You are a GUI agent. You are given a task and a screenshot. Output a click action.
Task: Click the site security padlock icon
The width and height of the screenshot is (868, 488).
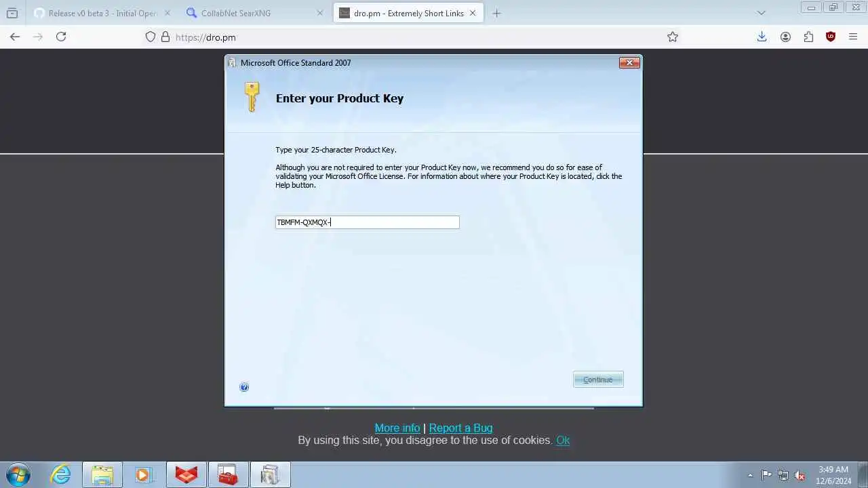165,37
